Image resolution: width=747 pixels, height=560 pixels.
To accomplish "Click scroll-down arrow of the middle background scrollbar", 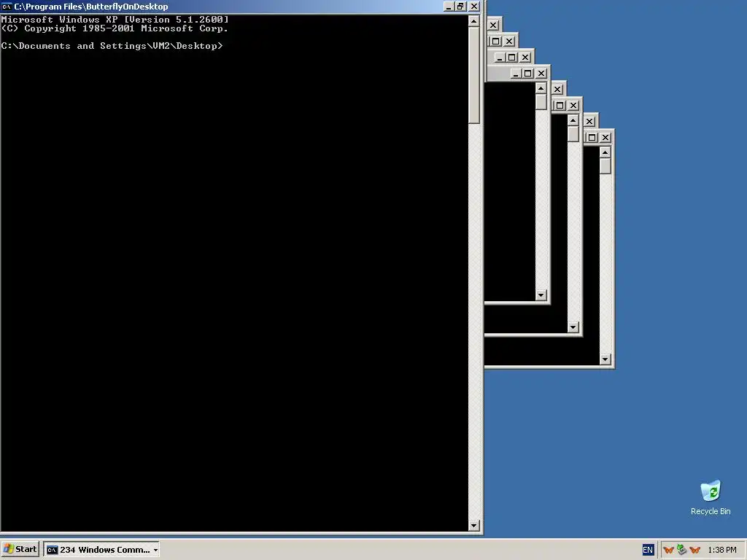I will point(573,327).
